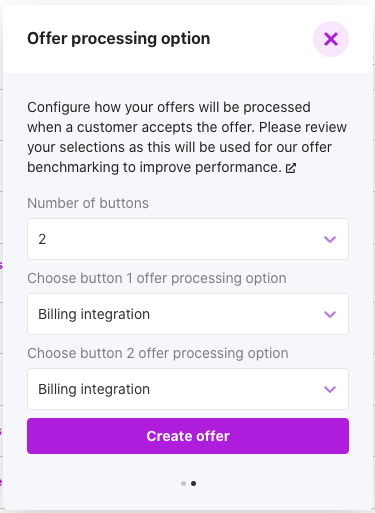Click the Offer processing option heading
The height and width of the screenshot is (513, 375).
[x=119, y=39]
